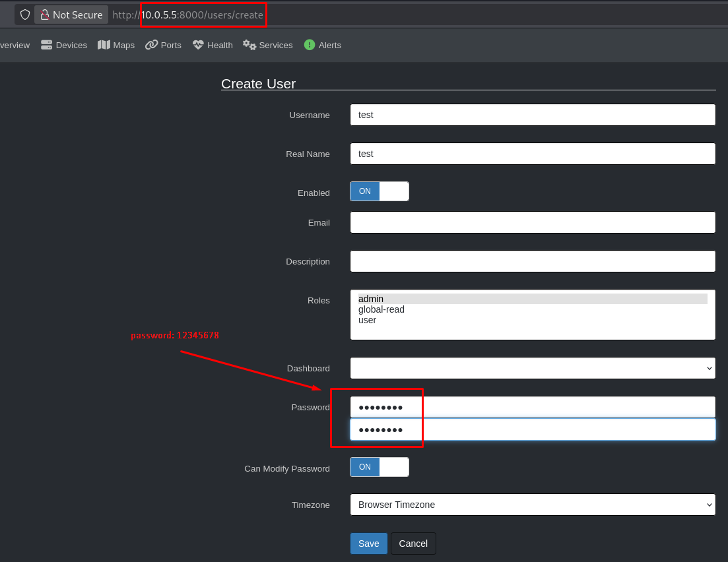
Task: Toggle the Can Modify Password switch
Action: 380,467
